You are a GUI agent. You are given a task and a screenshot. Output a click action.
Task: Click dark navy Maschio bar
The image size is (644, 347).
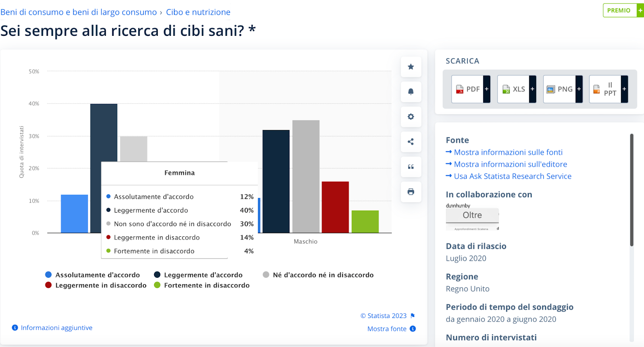coord(276,182)
